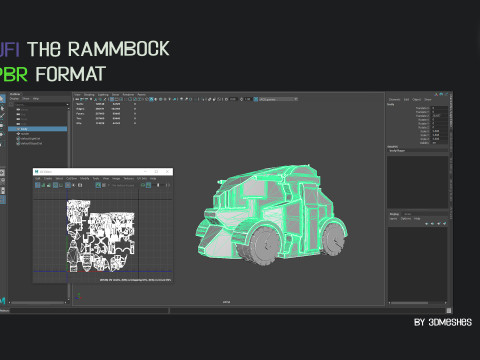
Task: Open viewport View menu
Action: tap(77, 95)
